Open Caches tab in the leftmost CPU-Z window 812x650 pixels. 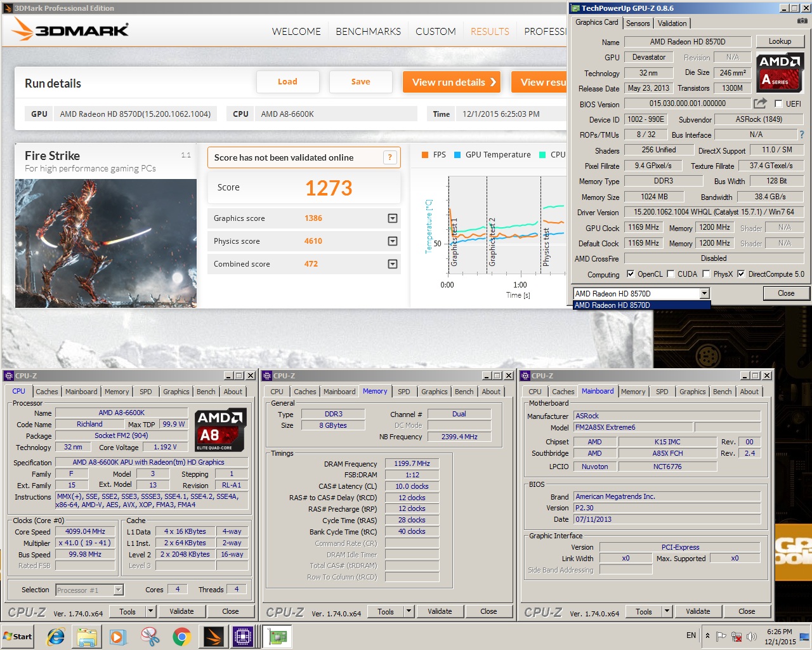pyautogui.click(x=46, y=392)
